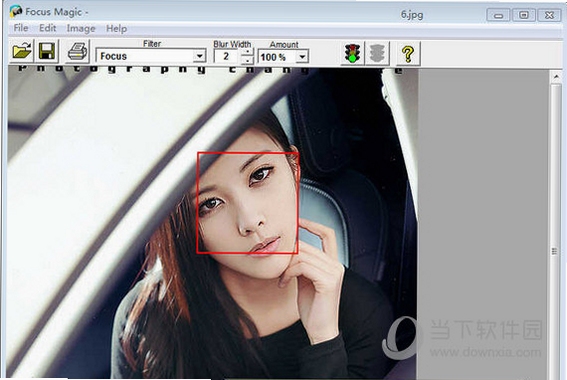Open an image file with the folder icon
The image size is (567, 380).
(x=22, y=52)
